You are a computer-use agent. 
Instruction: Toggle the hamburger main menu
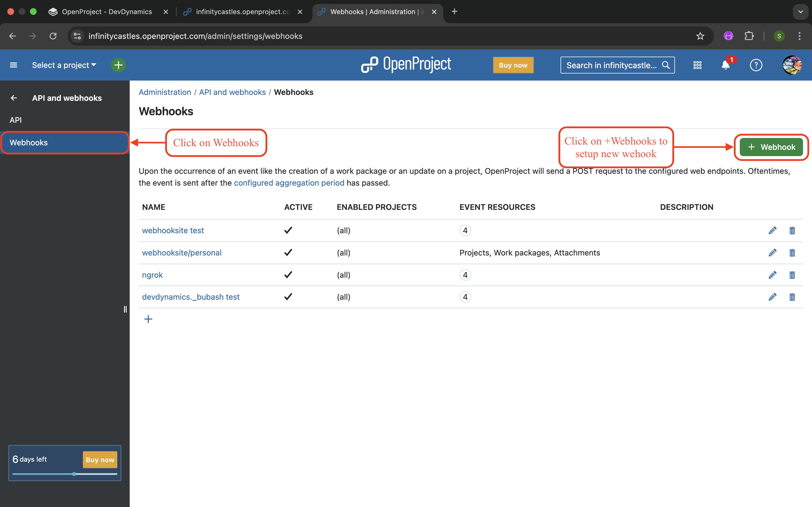tap(14, 65)
